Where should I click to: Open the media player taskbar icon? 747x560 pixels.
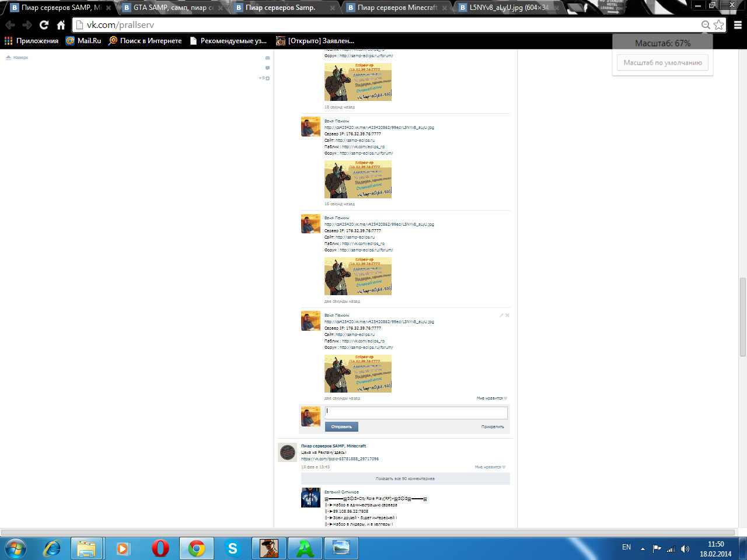pyautogui.click(x=123, y=548)
